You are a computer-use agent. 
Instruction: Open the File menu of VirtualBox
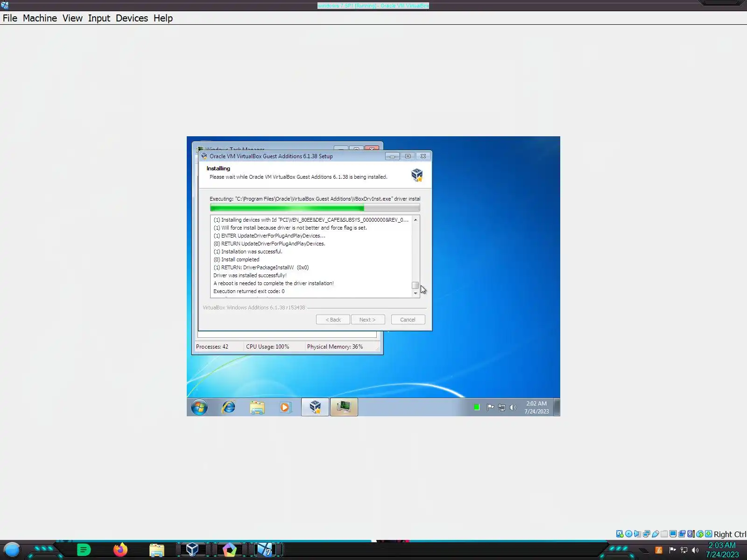pos(10,18)
